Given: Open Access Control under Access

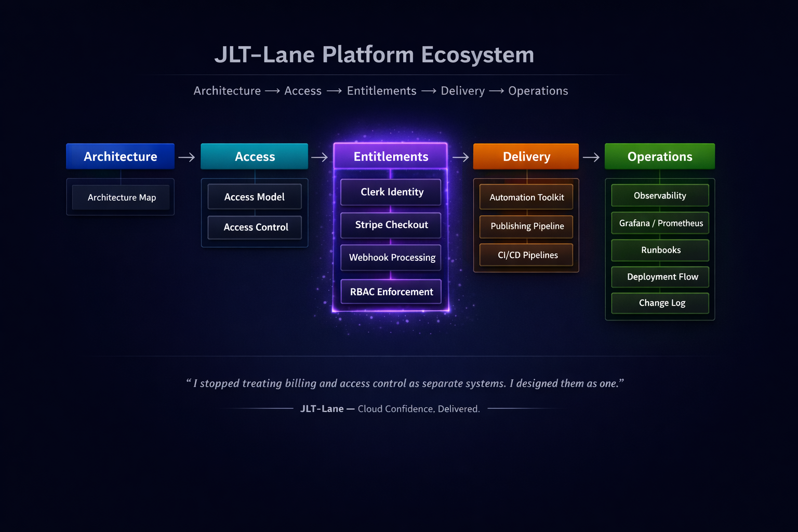Looking at the screenshot, I should click(255, 227).
